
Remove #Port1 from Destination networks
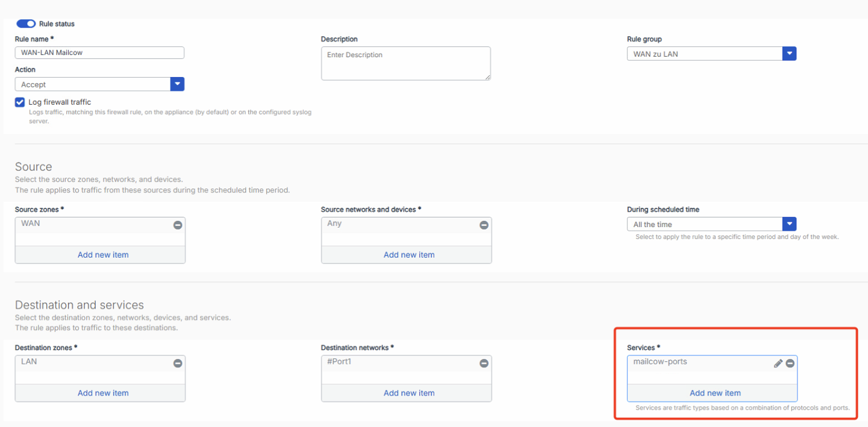(x=483, y=363)
